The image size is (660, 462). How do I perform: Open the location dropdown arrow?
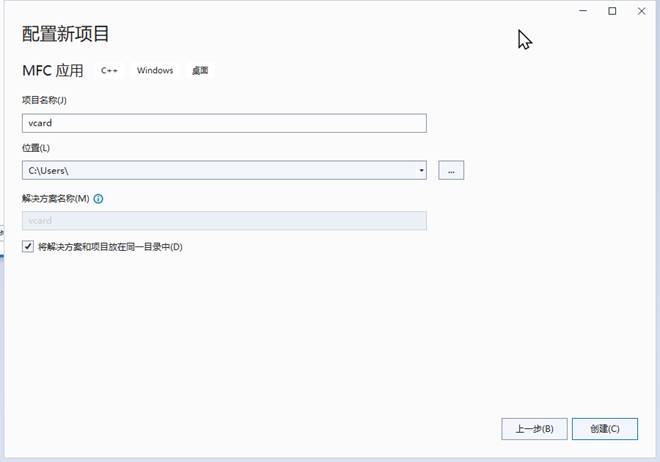coord(421,171)
